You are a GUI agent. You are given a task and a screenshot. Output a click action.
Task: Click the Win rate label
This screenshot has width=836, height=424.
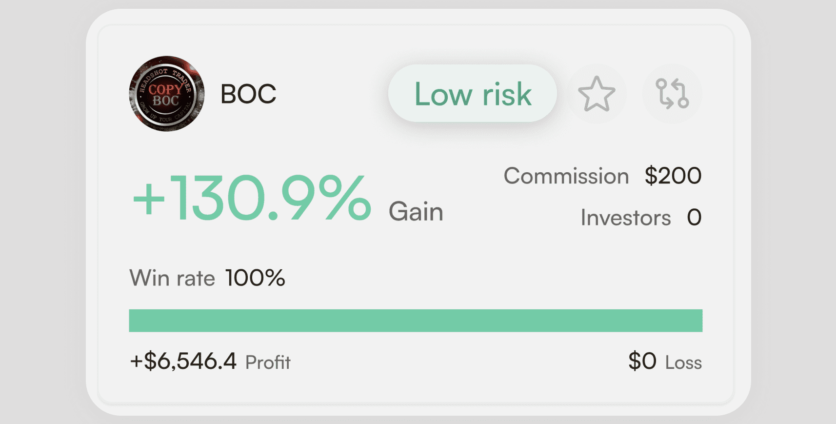pos(172,278)
